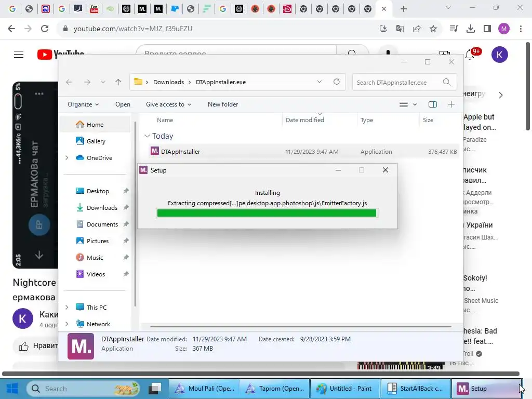
Task: Switch to Untitled - Paint taskbar item
Action: point(344,389)
